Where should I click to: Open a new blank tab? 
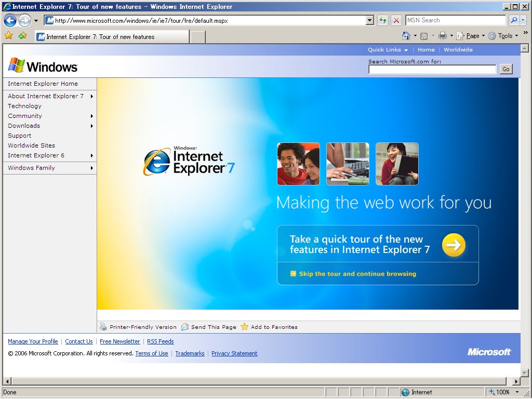tap(197, 37)
